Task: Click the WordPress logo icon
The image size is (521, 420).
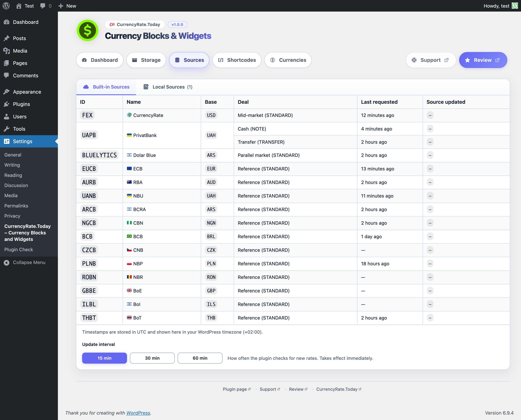Action: (6, 6)
